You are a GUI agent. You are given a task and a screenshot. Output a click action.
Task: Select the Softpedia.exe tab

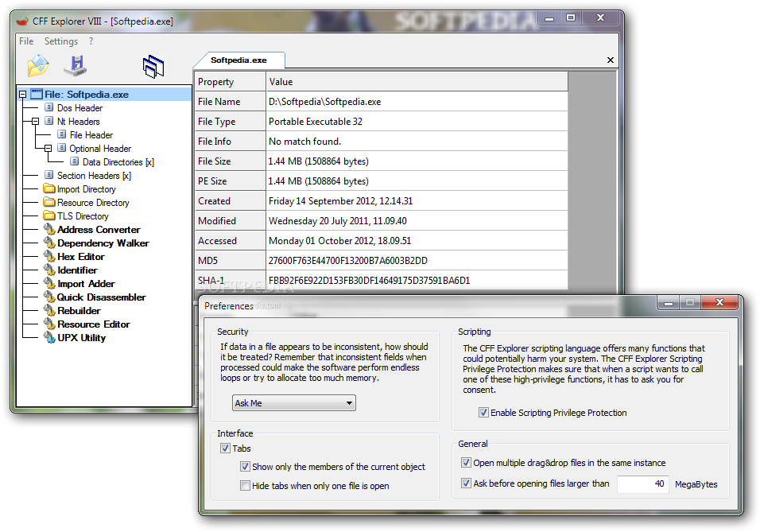click(238, 60)
